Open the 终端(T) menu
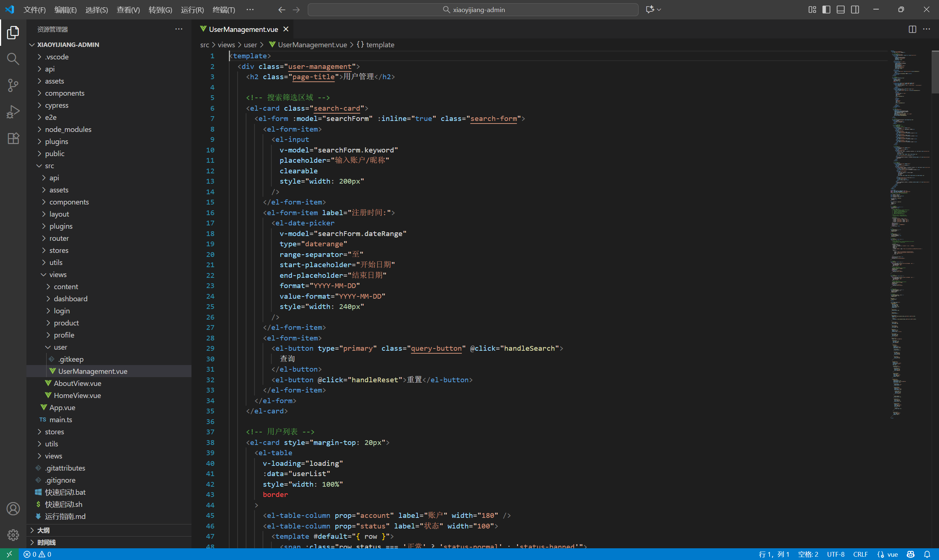 click(x=224, y=10)
